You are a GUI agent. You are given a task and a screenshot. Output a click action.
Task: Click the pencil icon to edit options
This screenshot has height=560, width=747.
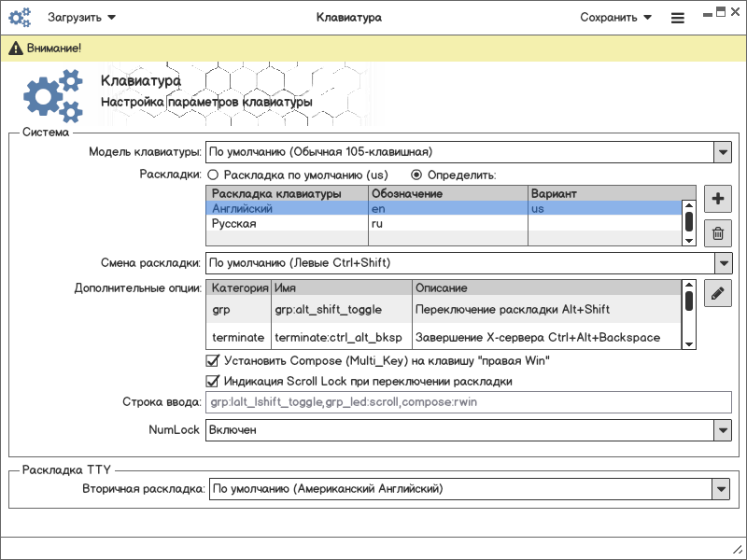(x=717, y=293)
